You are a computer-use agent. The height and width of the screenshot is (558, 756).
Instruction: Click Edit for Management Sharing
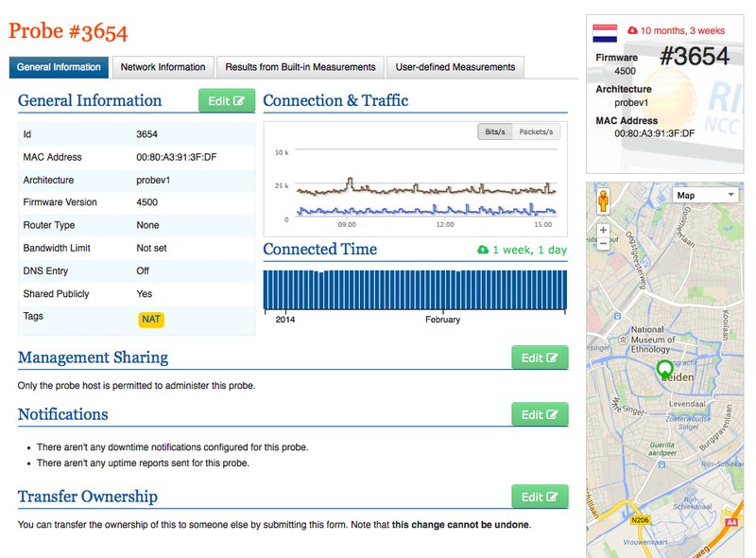pos(539,357)
